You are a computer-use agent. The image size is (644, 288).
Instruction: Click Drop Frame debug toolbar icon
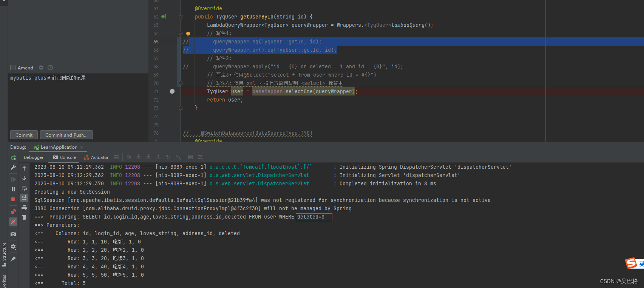point(168,157)
